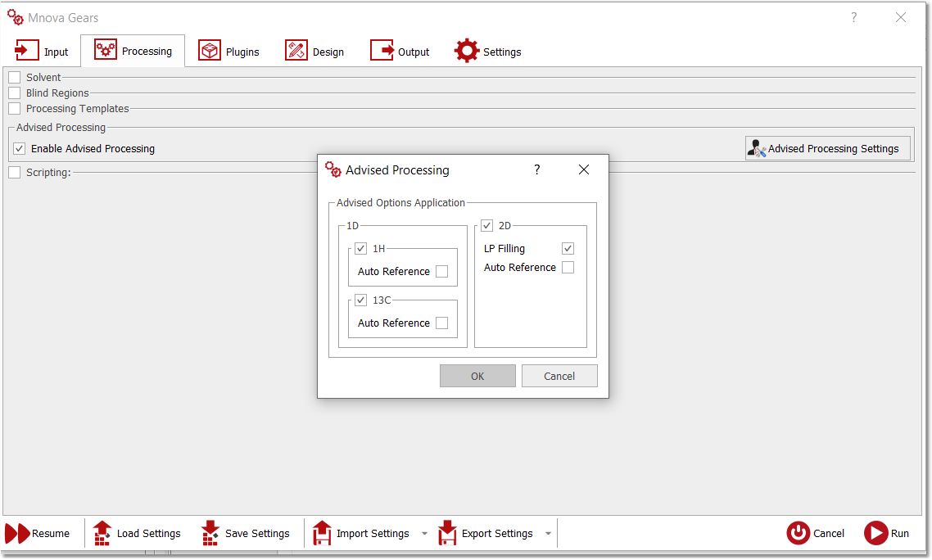Click the Design pencil-ruler icon
The image size is (932, 560).
click(296, 51)
